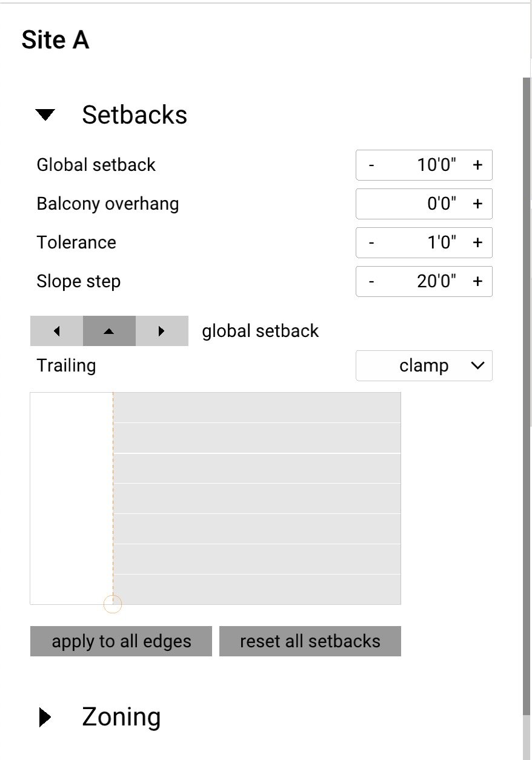Collapse the Setbacks section
Viewport: 532px width, 760px height.
45,115
